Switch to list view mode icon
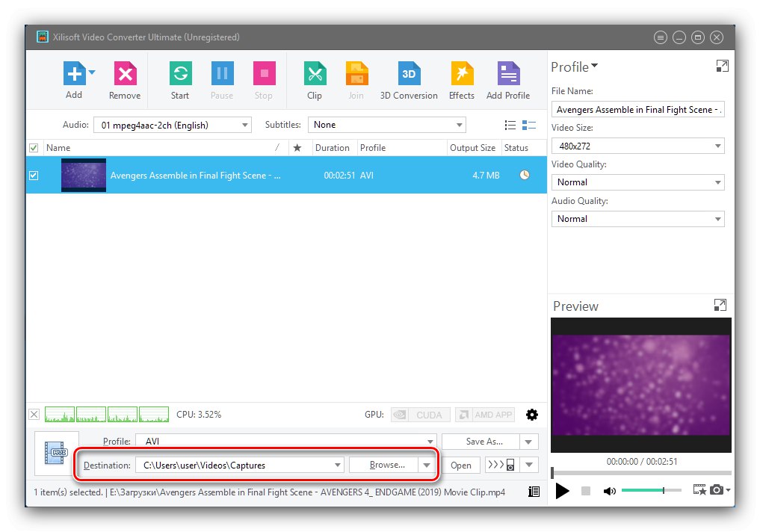This screenshot has width=760, height=532. [510, 126]
